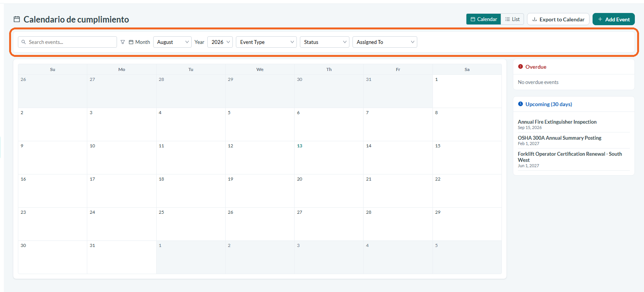The image size is (644, 292).
Task: Select day 18 in the calendar grid
Action: (x=191, y=191)
